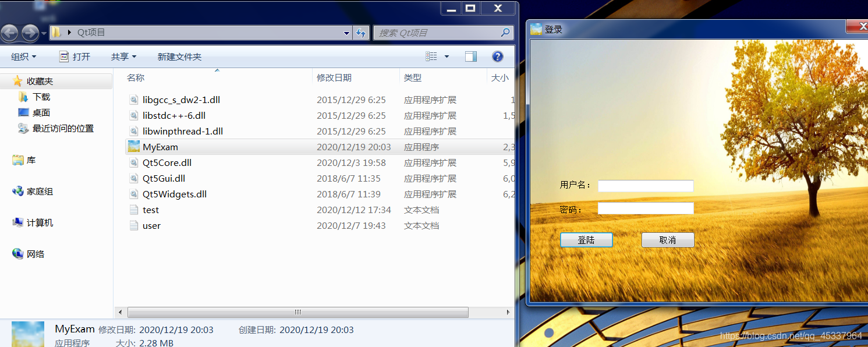Select the MyExam application icon in list
Viewport: 868px width, 347px height.
tap(134, 147)
